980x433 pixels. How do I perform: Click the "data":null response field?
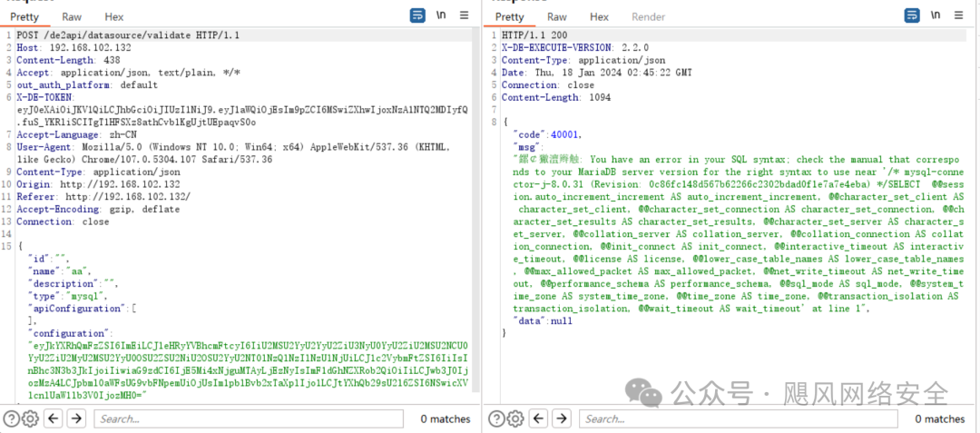coord(542,321)
